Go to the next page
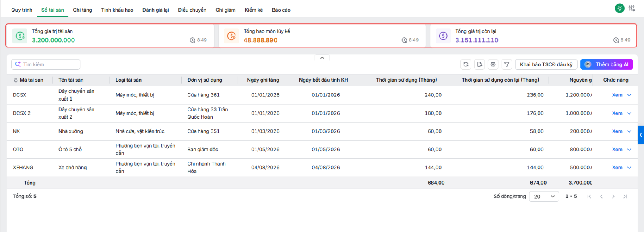 click(x=613, y=197)
